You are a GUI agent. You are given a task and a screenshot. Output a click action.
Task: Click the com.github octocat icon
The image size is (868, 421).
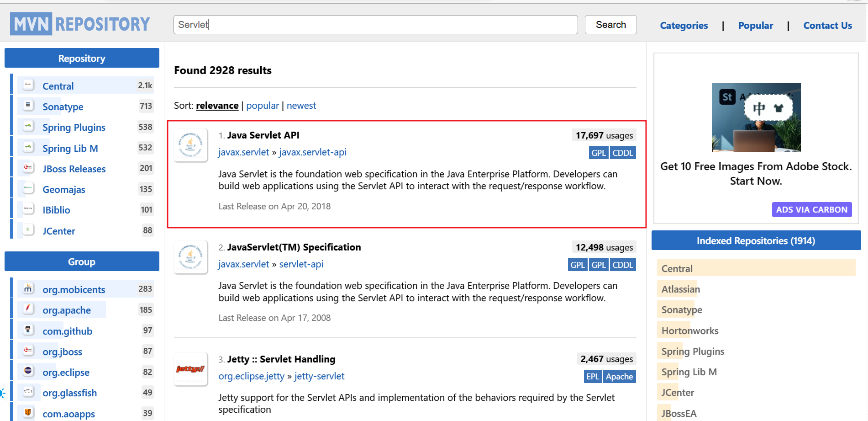(x=28, y=330)
